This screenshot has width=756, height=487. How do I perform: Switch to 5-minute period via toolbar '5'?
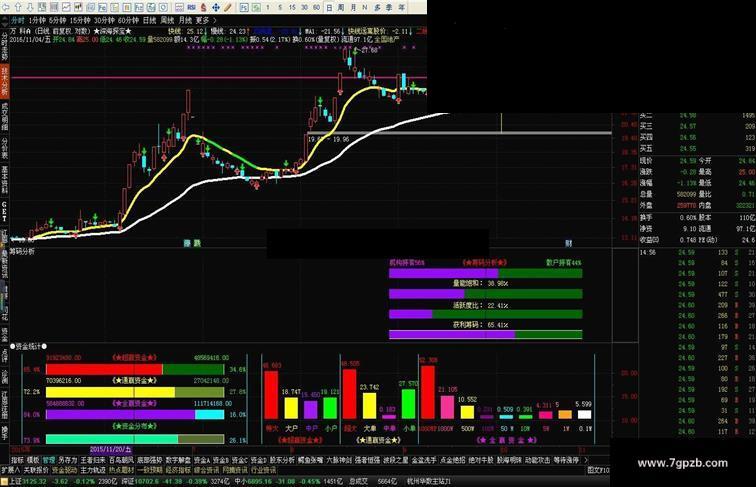(x=280, y=8)
